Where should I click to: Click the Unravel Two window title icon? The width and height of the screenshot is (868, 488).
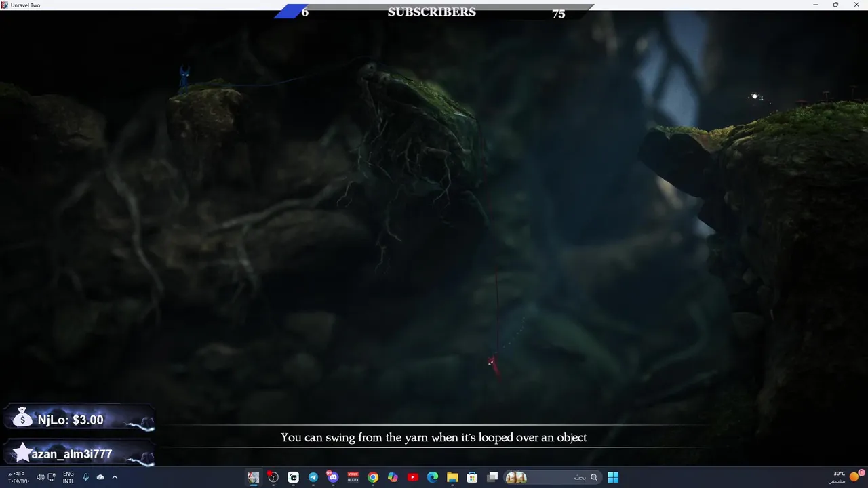click(5, 5)
